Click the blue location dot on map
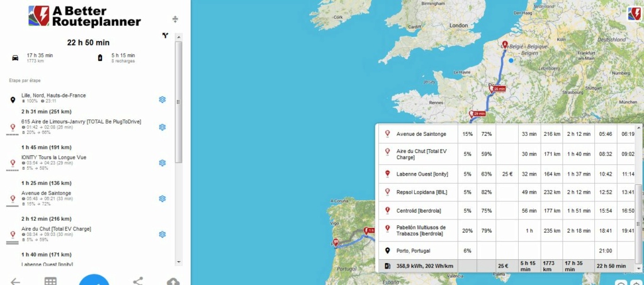This screenshot has width=644, height=285. pos(511,60)
